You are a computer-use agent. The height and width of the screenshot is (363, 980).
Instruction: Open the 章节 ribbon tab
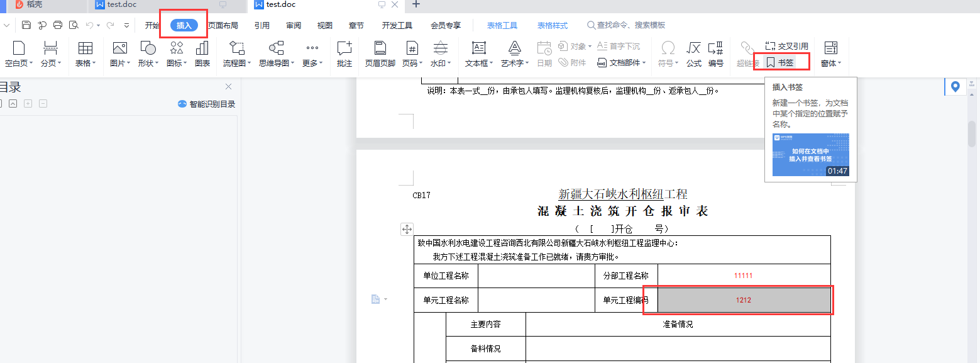coord(356,25)
